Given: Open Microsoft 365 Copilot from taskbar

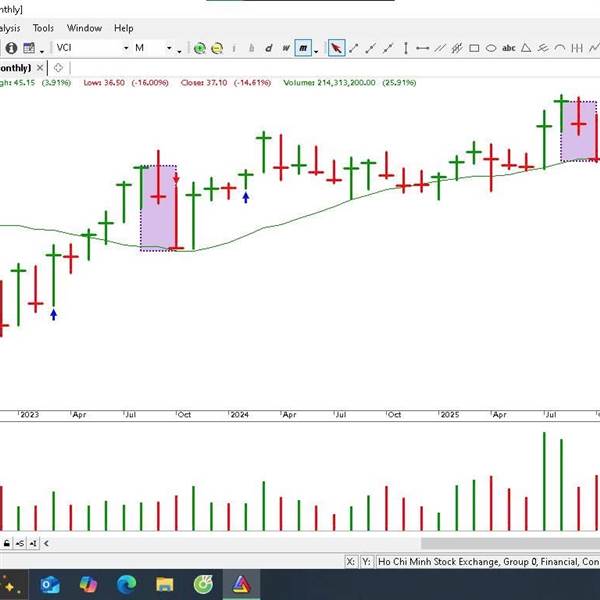Looking at the screenshot, I should (x=88, y=585).
